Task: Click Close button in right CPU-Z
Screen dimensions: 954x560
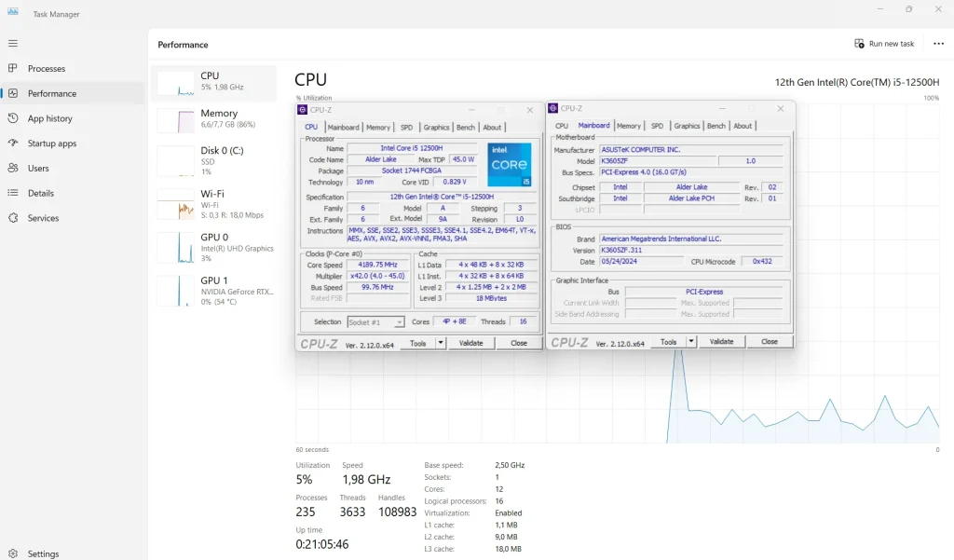Action: tap(770, 341)
